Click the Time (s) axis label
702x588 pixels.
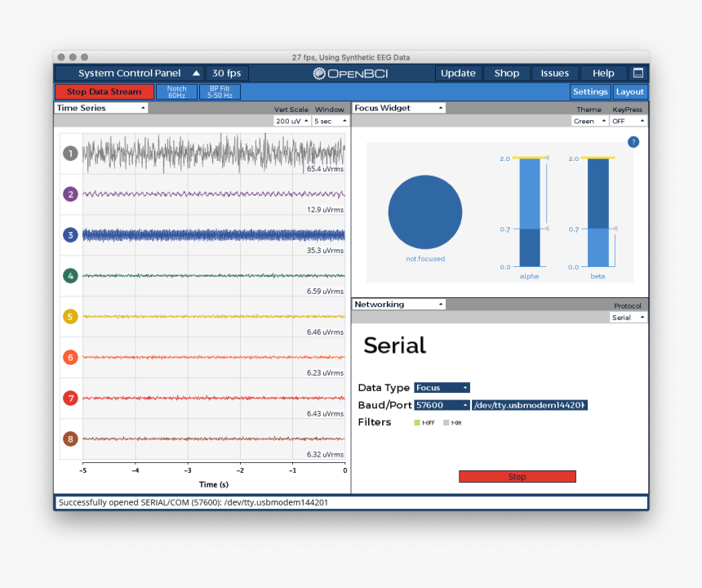214,484
